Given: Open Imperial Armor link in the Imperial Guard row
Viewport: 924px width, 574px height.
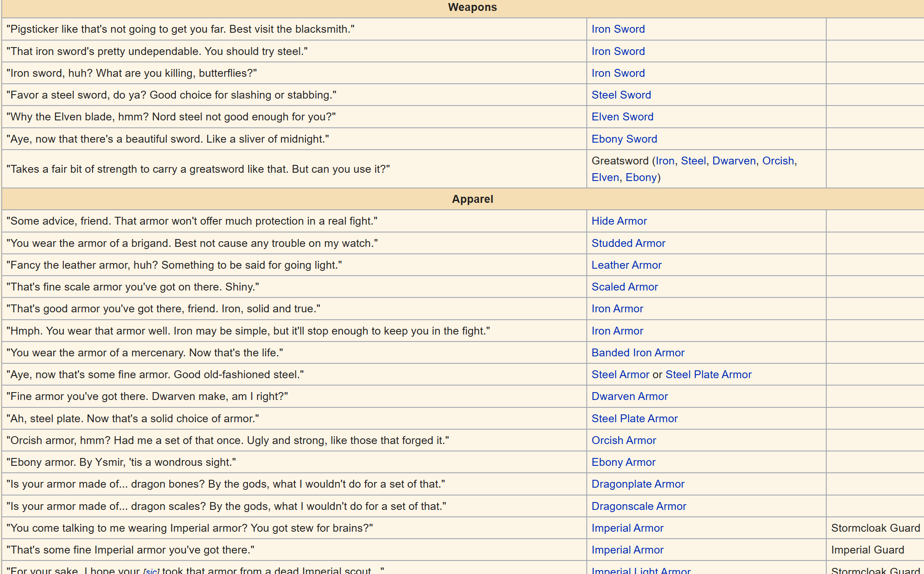Looking at the screenshot, I should click(x=627, y=550).
